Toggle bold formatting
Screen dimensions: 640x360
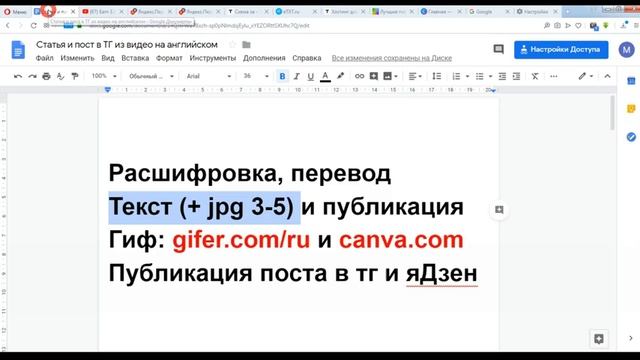point(282,76)
